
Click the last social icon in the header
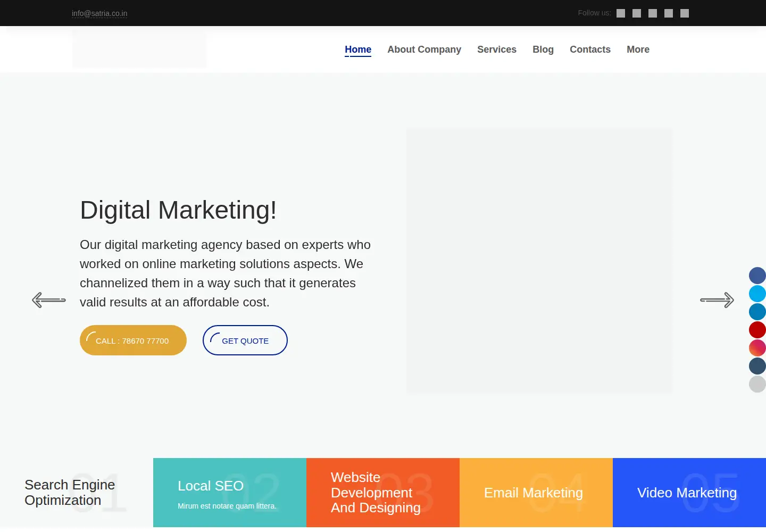(685, 13)
